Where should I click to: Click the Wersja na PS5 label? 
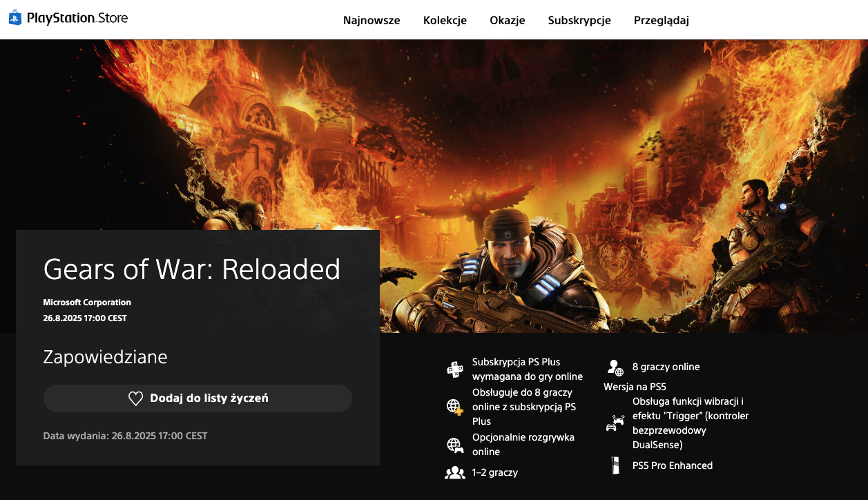pyautogui.click(x=635, y=387)
